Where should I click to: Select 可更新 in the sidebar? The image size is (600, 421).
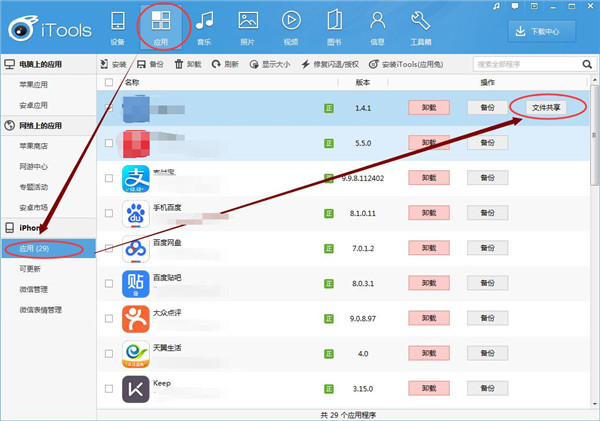30,269
